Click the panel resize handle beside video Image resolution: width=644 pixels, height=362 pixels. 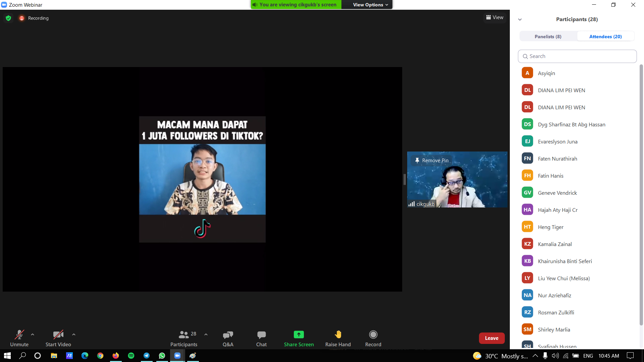[405, 179]
